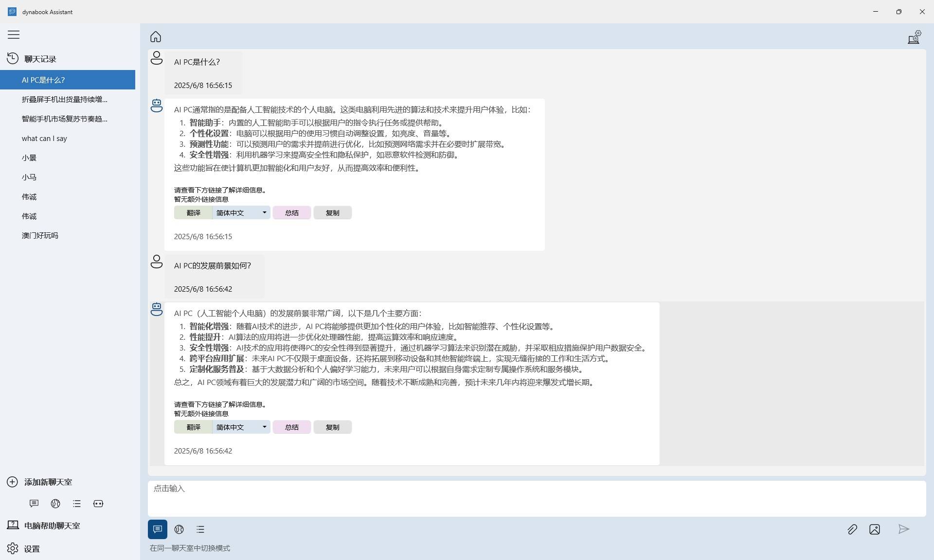The width and height of the screenshot is (934, 560).
Task: Open the 简体中文 dropdown in the first answer
Action: point(241,213)
